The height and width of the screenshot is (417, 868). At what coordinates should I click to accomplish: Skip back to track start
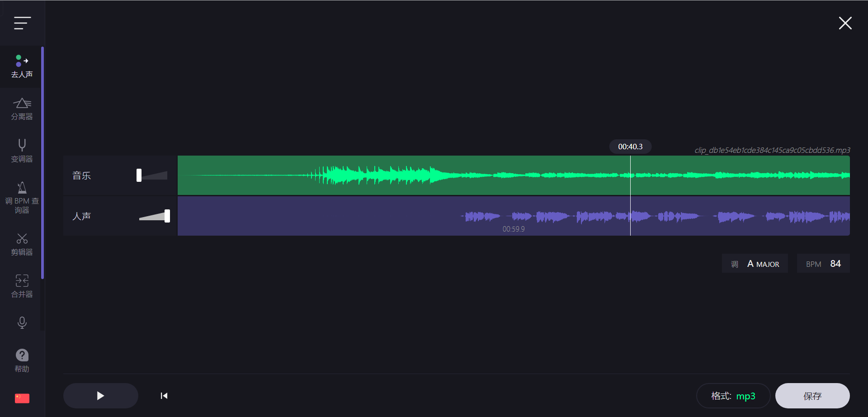164,396
